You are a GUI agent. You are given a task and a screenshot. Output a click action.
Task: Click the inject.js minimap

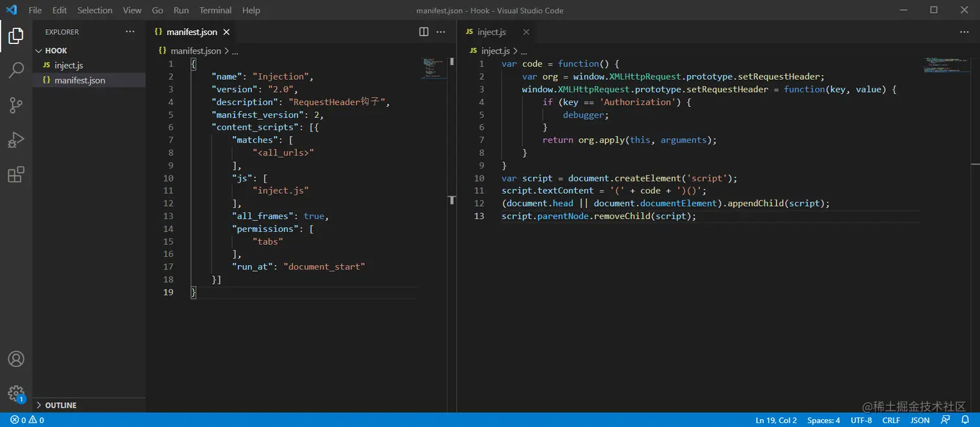[947, 65]
